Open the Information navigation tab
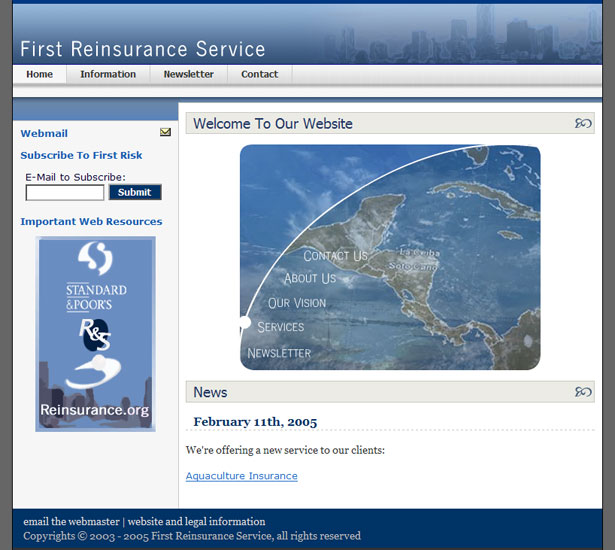Viewport: 615px width, 550px height. 108,74
